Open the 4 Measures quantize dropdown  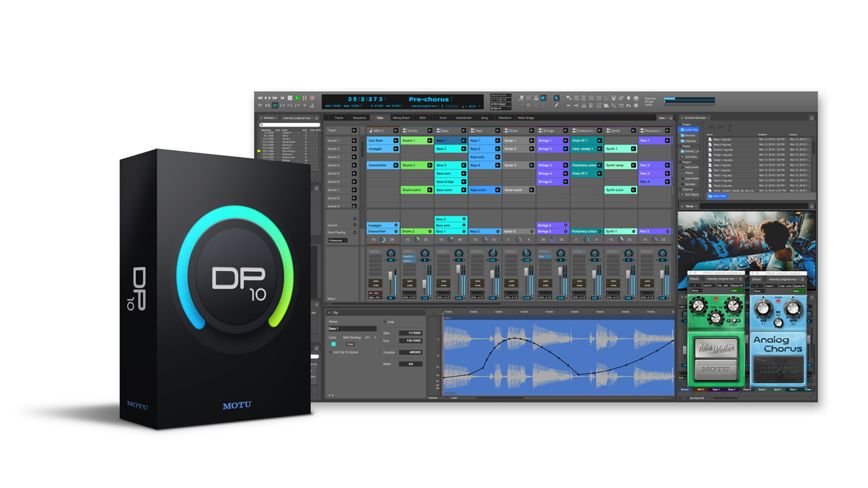coord(337,240)
